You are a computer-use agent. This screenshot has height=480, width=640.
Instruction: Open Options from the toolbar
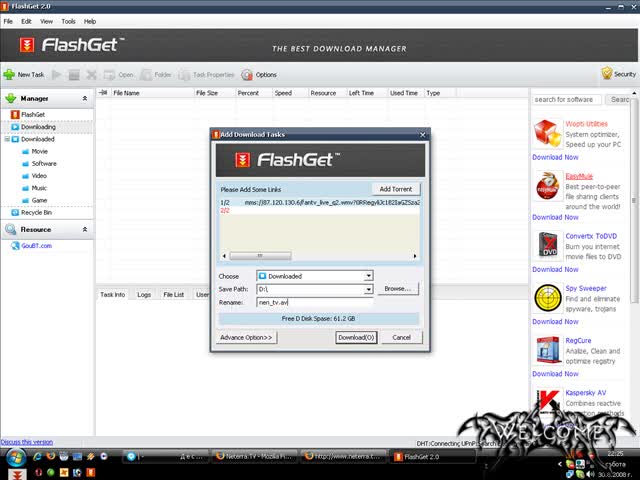[x=259, y=75]
